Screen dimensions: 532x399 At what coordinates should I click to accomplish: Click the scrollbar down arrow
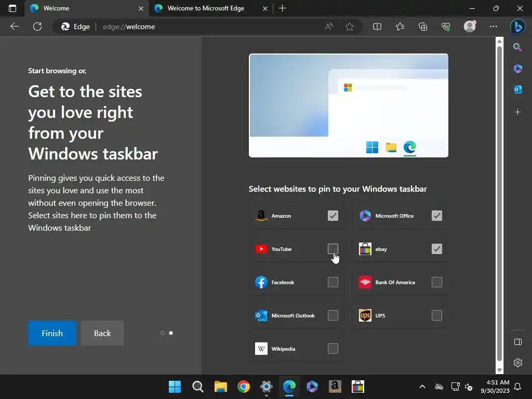(499, 370)
